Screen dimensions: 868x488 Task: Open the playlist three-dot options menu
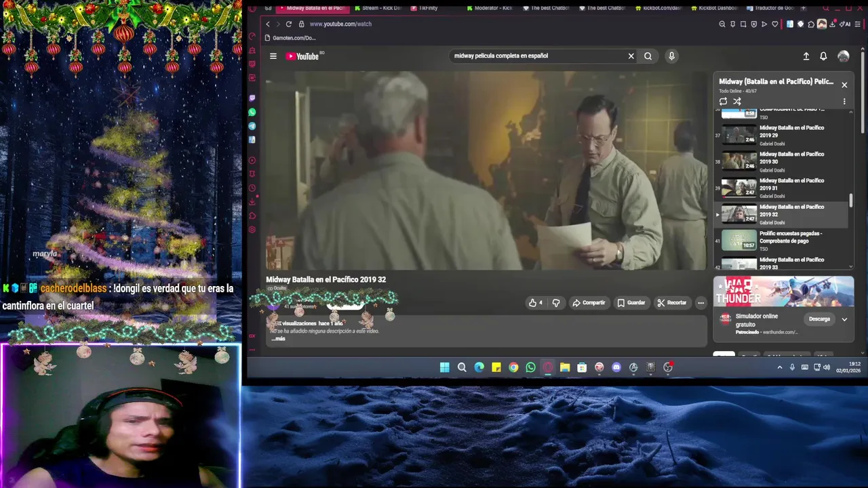tap(844, 102)
